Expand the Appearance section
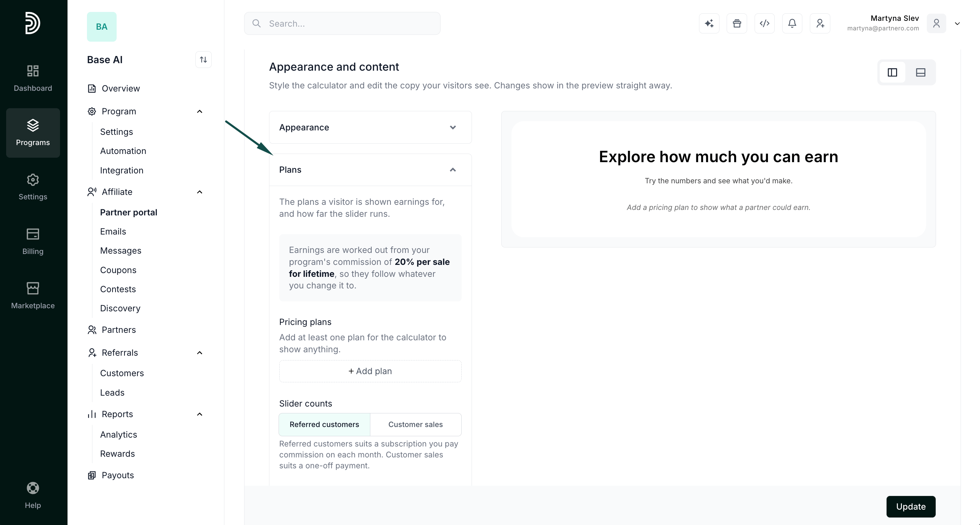 [x=370, y=128]
